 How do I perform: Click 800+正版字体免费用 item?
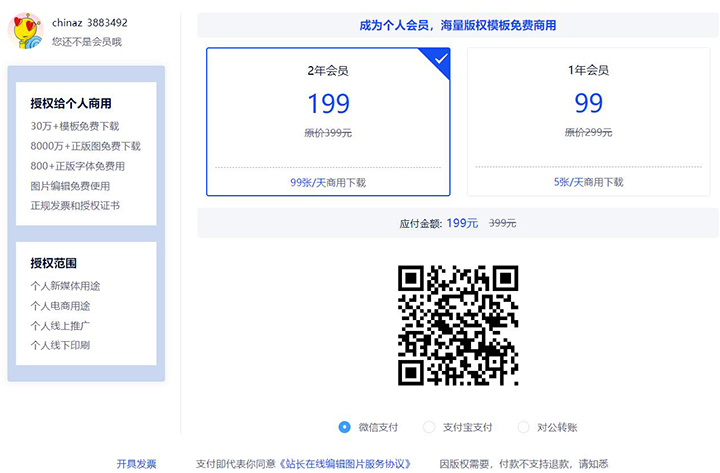point(78,166)
